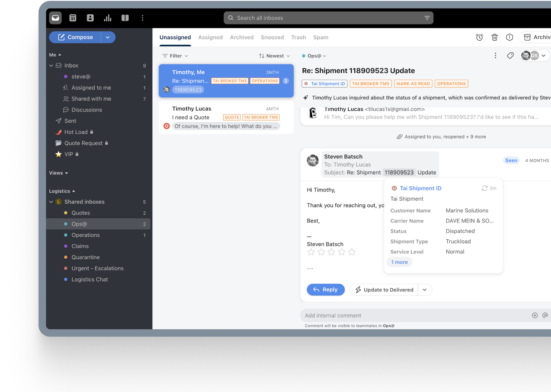Open search filter options icon
The image size is (551, 392).
click(427, 18)
